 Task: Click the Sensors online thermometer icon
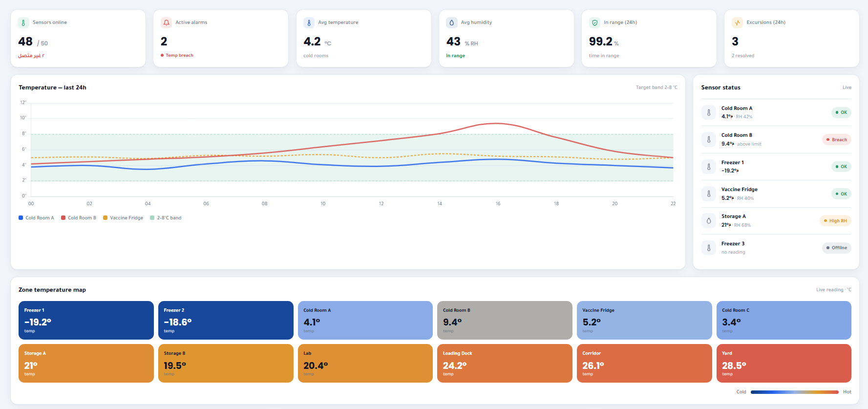point(23,22)
